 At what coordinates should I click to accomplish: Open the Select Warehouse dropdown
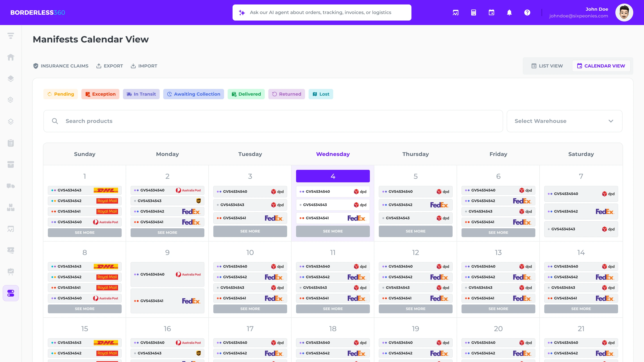pos(564,121)
